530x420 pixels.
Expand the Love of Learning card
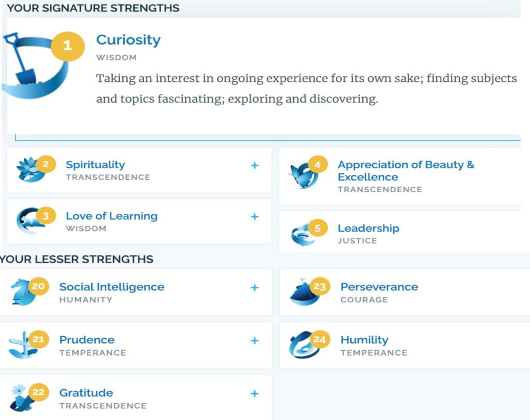tap(254, 216)
